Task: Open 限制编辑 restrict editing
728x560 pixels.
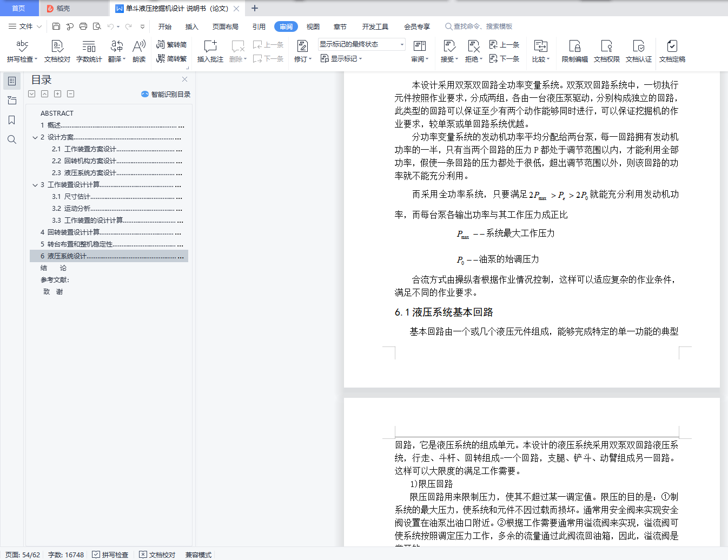Action: pyautogui.click(x=575, y=51)
